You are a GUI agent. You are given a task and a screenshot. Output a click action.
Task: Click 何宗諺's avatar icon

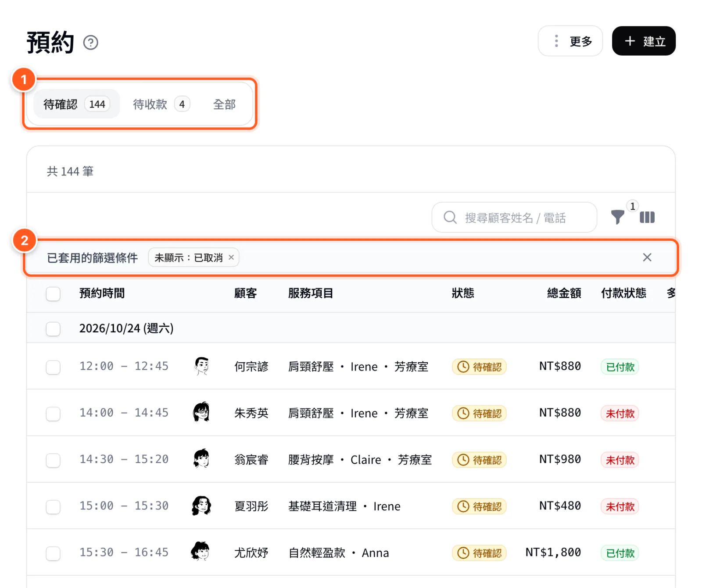pos(202,366)
